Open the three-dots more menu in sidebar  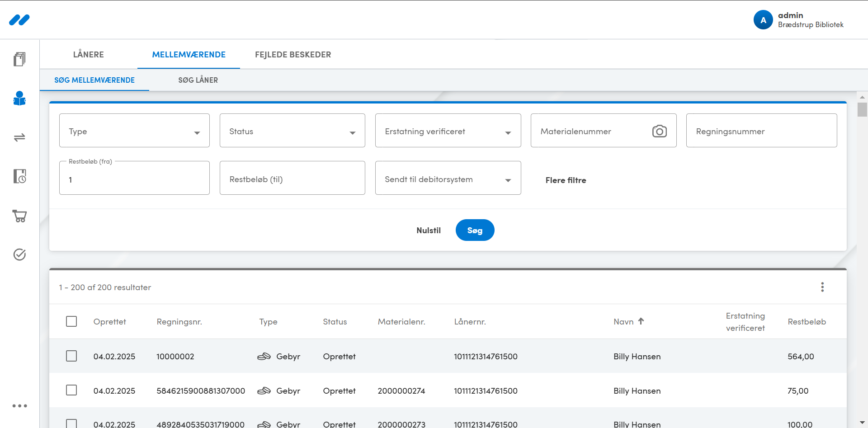[x=19, y=406]
